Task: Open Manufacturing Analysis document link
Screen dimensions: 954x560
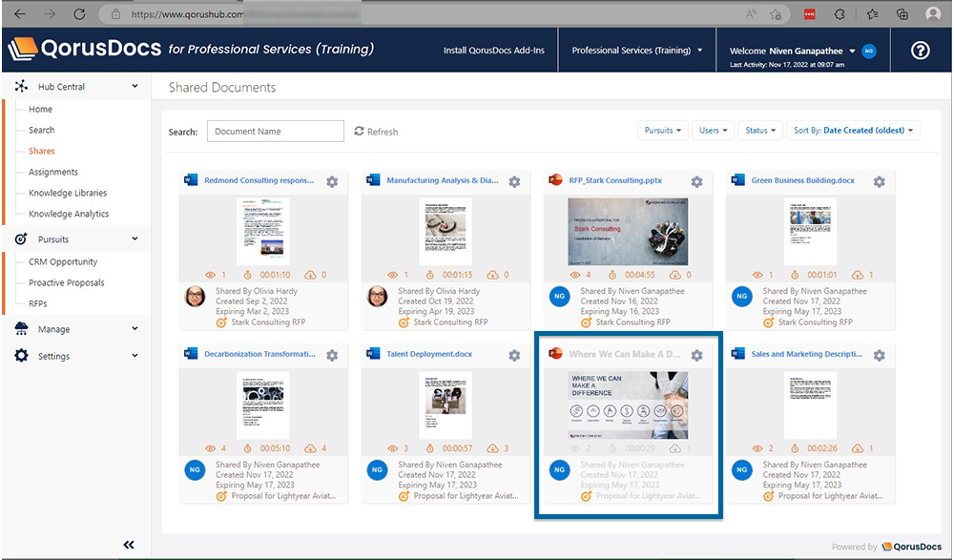Action: coord(443,180)
